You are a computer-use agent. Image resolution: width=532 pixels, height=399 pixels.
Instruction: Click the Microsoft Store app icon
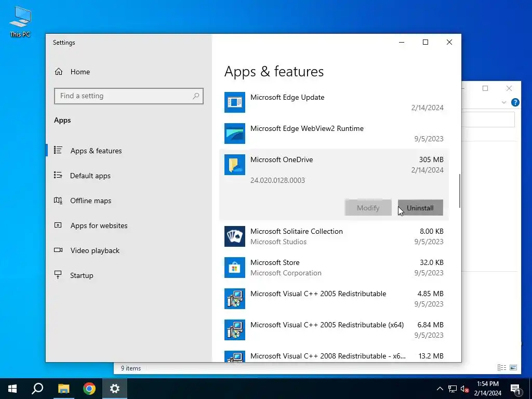point(235,268)
